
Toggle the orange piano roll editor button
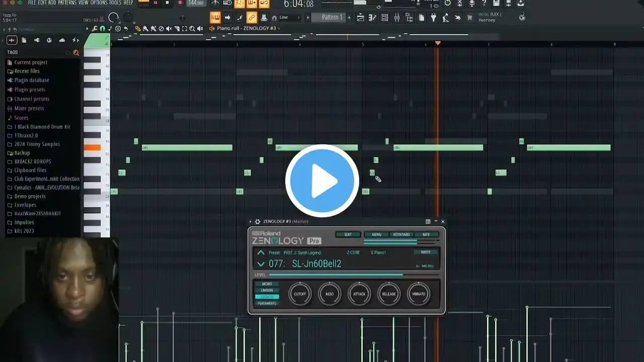pyautogui.click(x=215, y=18)
